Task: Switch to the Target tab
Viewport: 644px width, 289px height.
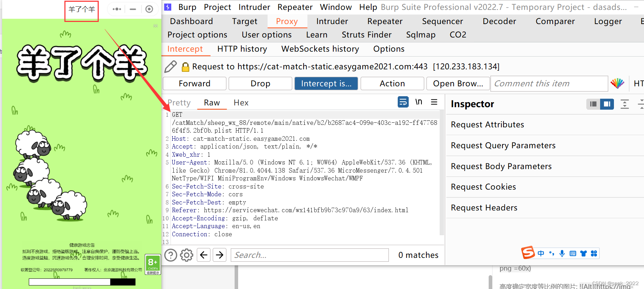Action: click(245, 21)
